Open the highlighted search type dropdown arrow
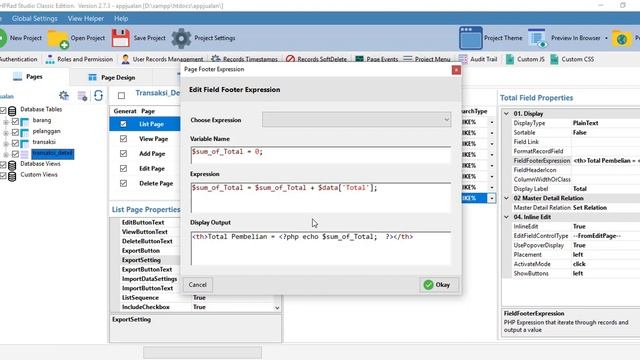Image resolution: width=640 pixels, height=360 pixels. 492,198
